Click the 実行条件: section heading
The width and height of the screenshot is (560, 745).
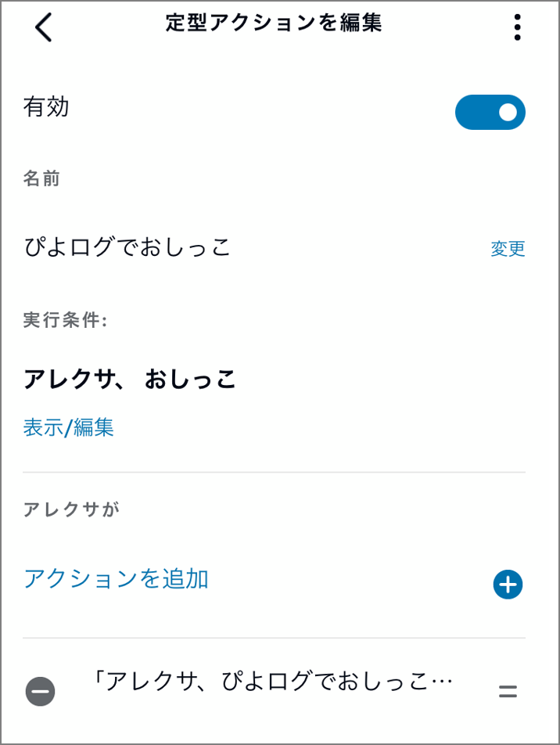(65, 322)
